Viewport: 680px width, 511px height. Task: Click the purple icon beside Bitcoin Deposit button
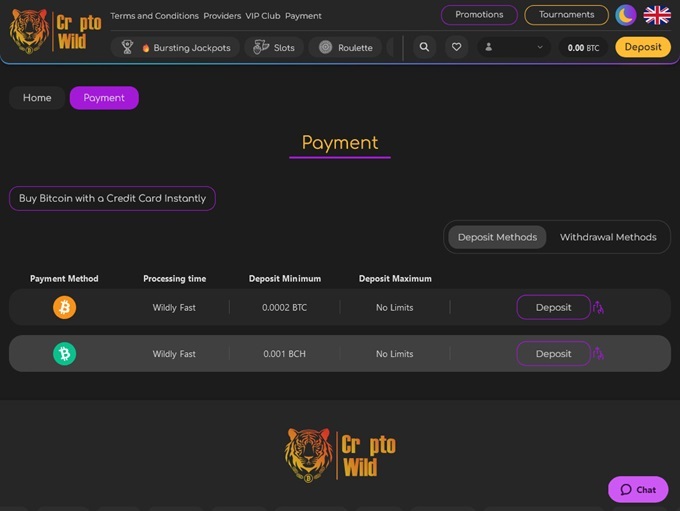[x=598, y=308]
